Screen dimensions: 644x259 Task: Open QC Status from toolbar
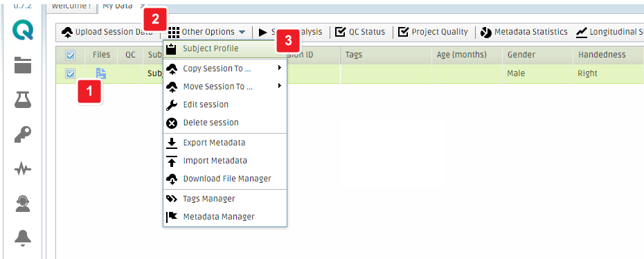pyautogui.click(x=360, y=32)
